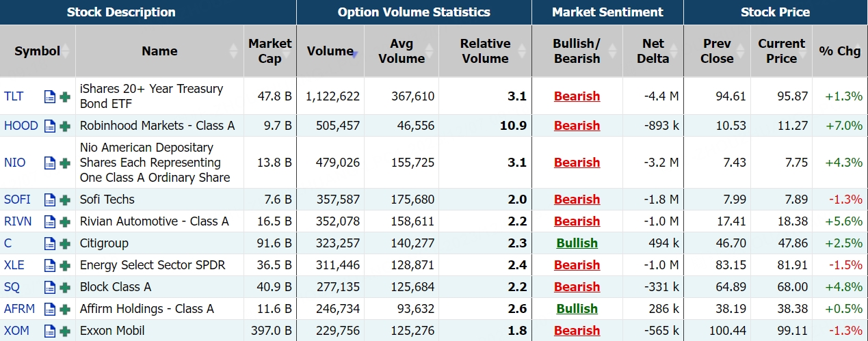Click the Bullish sentiment link for Citigroup
The width and height of the screenshot is (868, 341).
coord(577,243)
